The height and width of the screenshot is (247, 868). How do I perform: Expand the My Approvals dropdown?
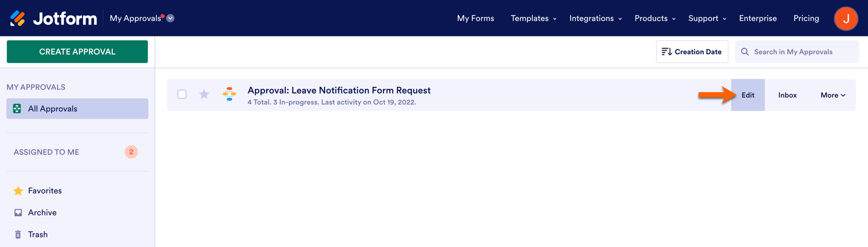(171, 18)
